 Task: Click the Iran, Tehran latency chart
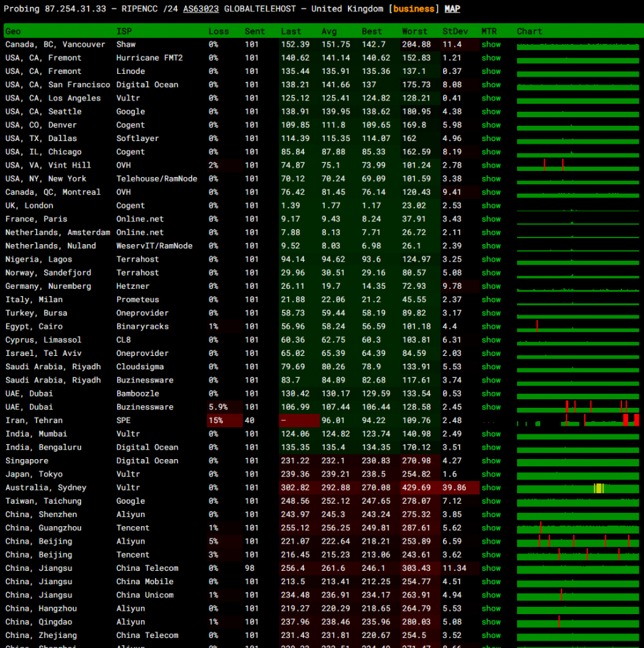pos(578,420)
